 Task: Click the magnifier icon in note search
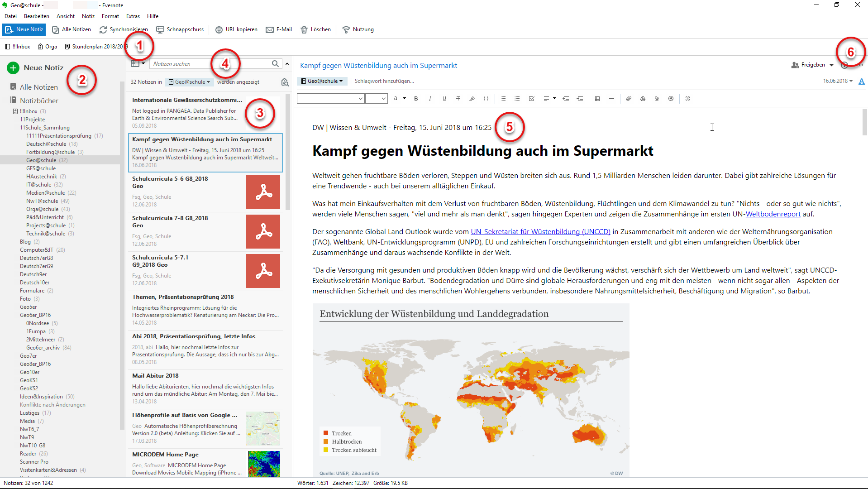[x=275, y=64]
